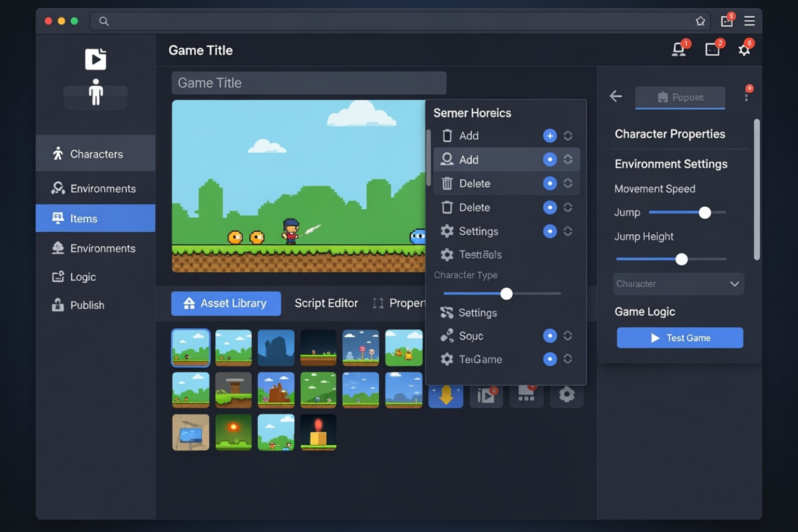Viewport: 798px width, 532px height.
Task: Toggle the radio button beside Settings row
Action: [550, 231]
